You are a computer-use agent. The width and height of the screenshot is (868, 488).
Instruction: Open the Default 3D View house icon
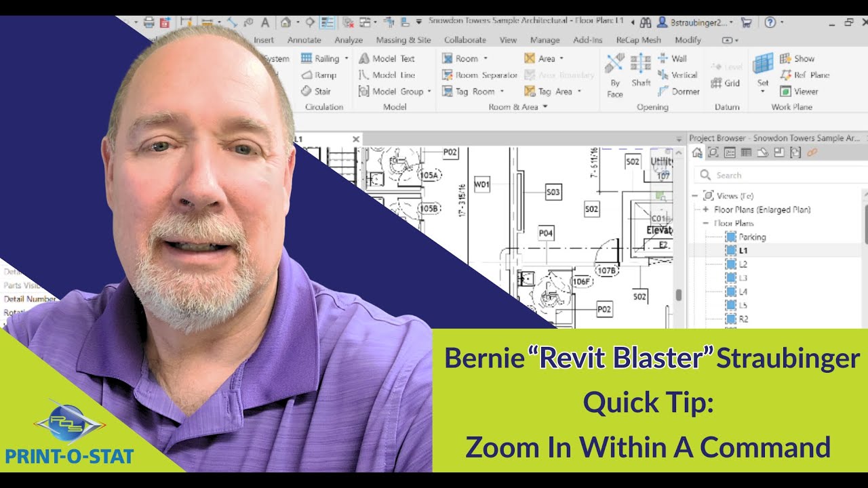coord(285,22)
